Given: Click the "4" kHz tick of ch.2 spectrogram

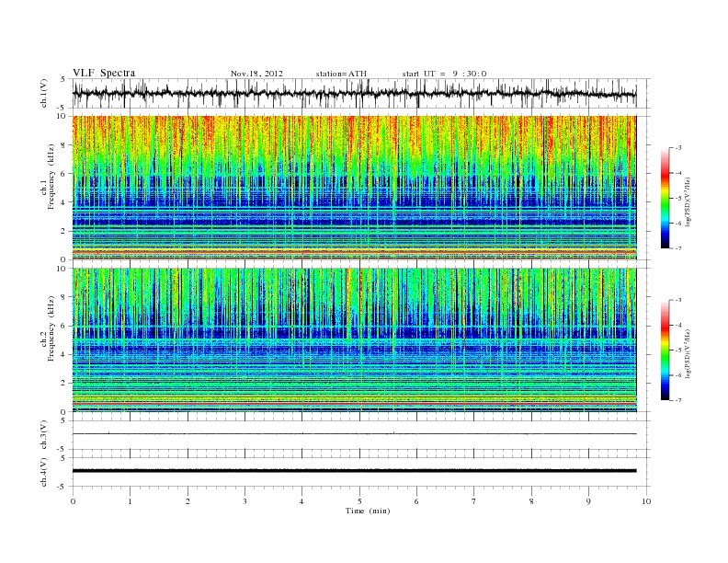Looking at the screenshot, I should coord(64,354).
